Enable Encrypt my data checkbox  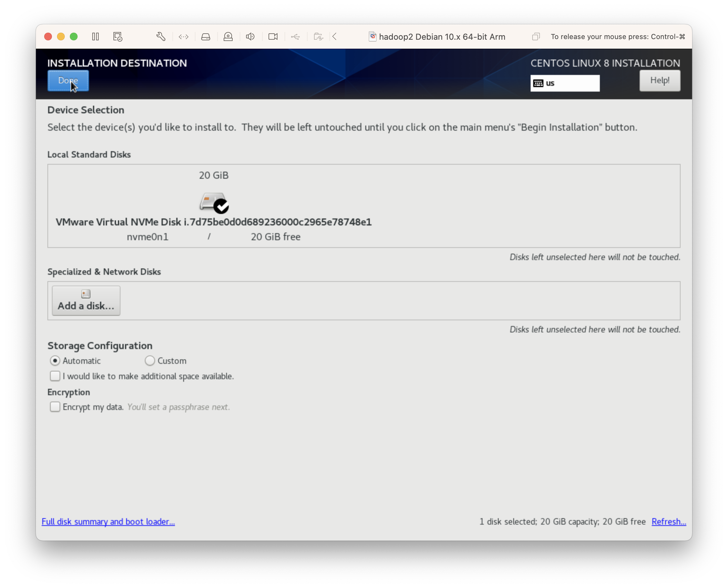pos(55,407)
